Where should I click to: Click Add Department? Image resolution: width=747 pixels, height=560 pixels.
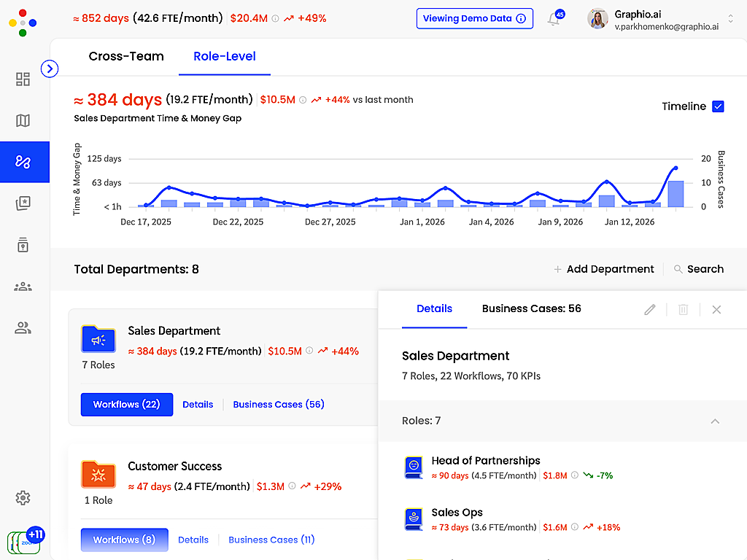[x=603, y=269]
